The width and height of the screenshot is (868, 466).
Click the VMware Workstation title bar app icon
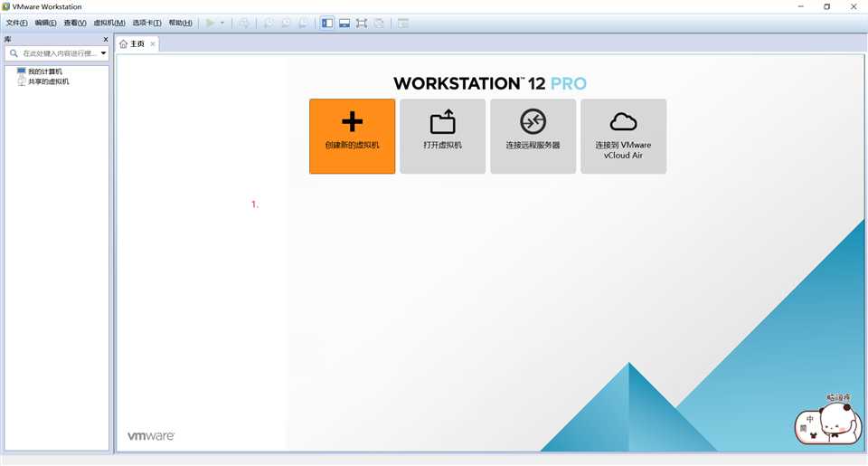[6, 6]
